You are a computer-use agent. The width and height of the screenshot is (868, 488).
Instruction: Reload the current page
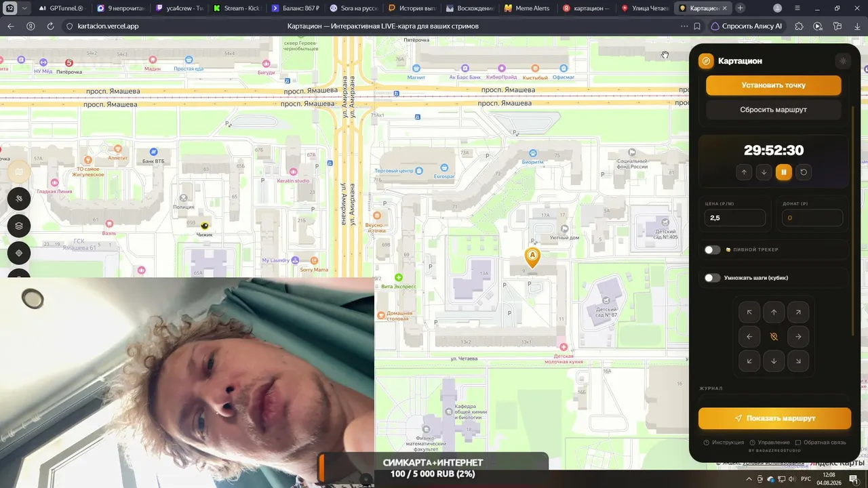[x=50, y=26]
